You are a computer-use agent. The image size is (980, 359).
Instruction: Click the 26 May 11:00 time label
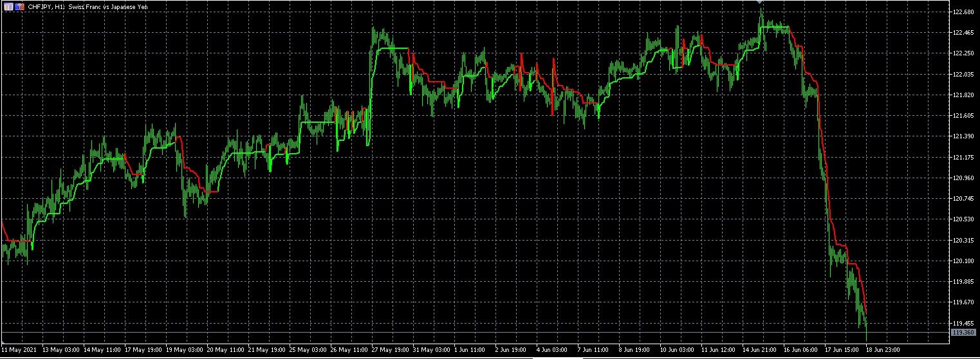[x=349, y=349]
